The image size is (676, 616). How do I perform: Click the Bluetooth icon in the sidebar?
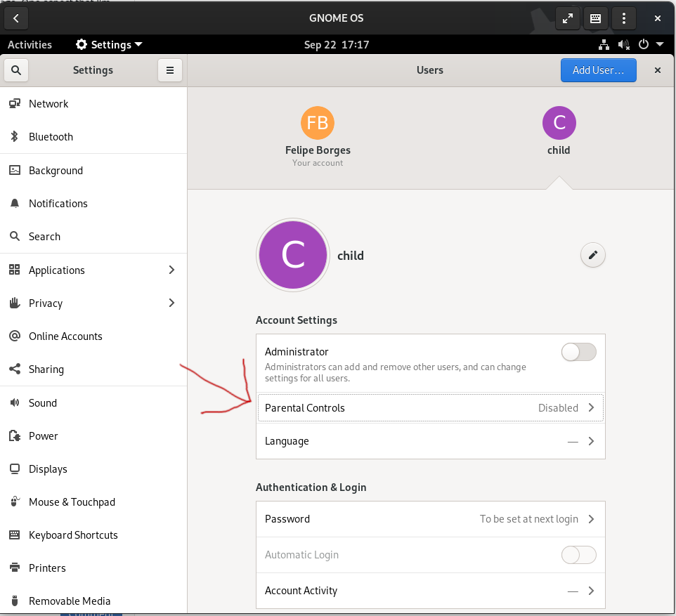(x=15, y=137)
